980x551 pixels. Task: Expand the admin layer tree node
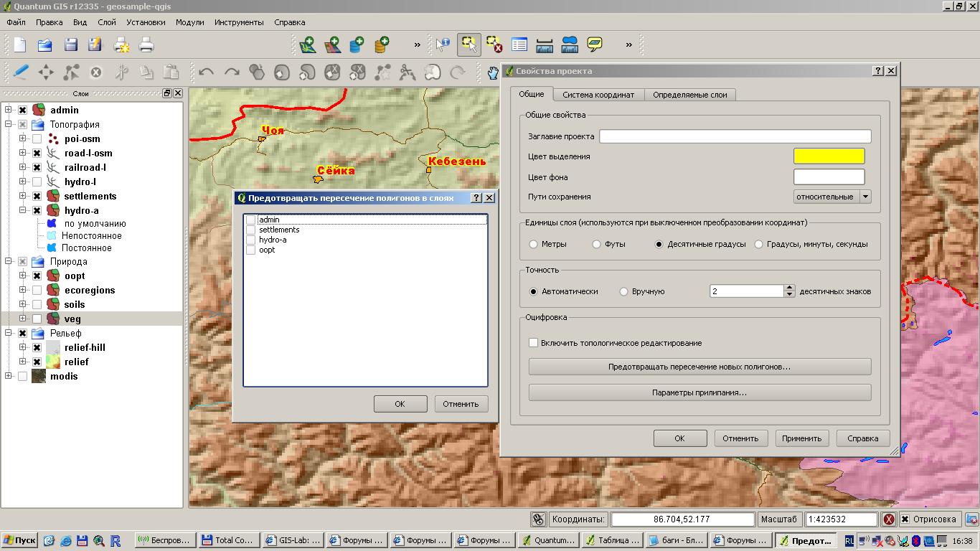click(x=9, y=110)
